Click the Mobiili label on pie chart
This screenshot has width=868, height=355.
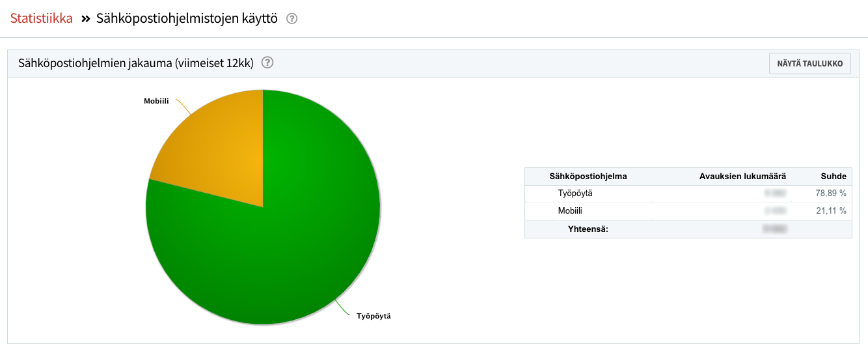pyautogui.click(x=156, y=101)
